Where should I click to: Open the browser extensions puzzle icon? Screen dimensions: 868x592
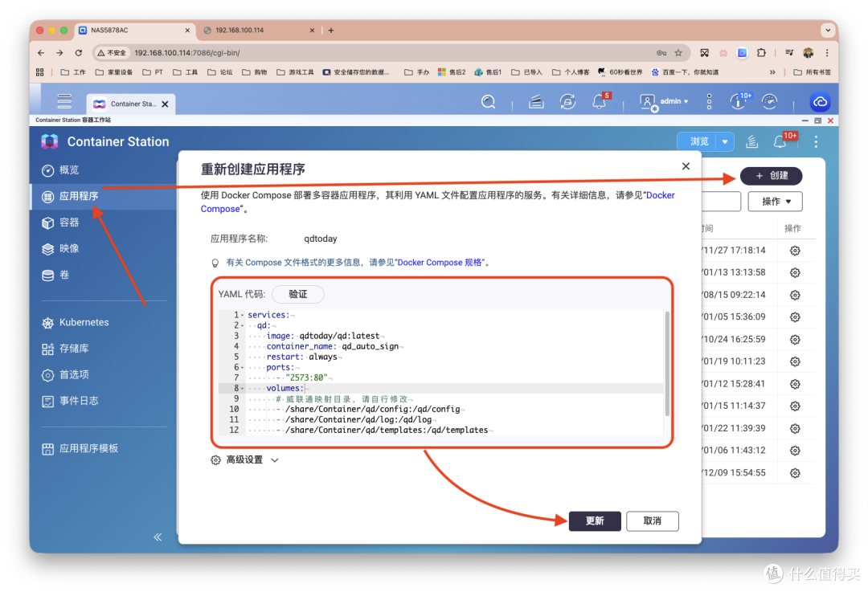[761, 52]
